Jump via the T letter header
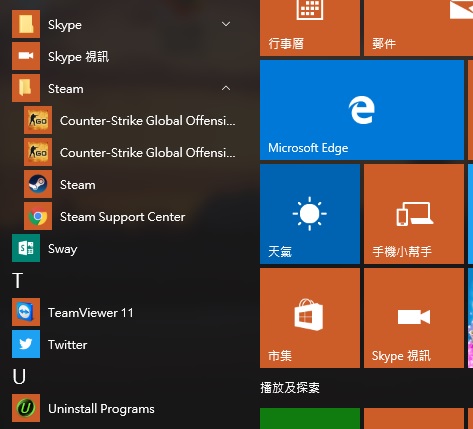 pos(18,280)
